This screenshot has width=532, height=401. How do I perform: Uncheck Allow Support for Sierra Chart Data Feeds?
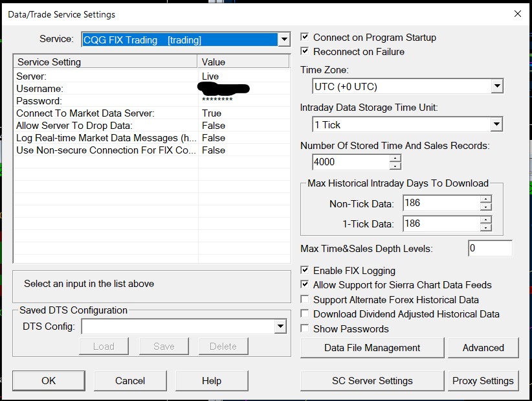[305, 284]
